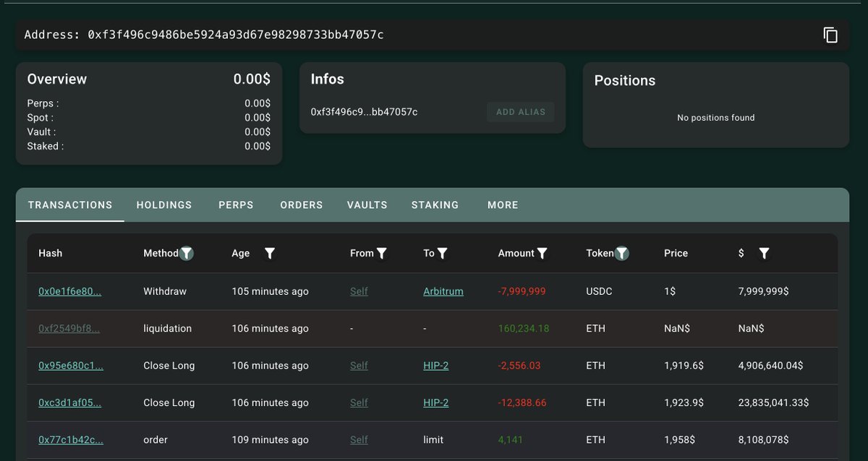Open the From column filter icon

coord(382,253)
